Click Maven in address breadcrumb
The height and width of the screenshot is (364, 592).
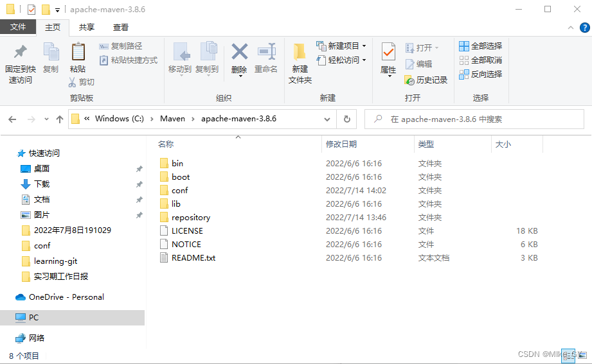(x=172, y=119)
